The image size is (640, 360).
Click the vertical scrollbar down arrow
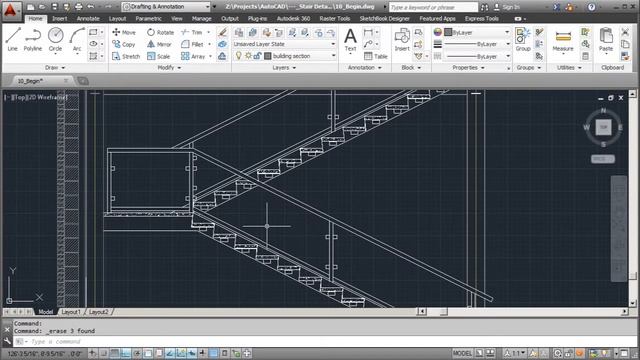(632, 303)
